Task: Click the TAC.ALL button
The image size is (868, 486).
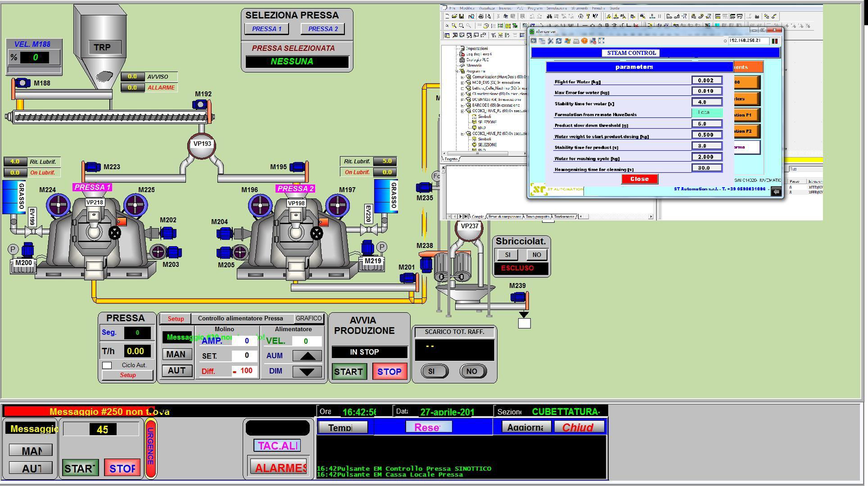Action: [x=277, y=446]
